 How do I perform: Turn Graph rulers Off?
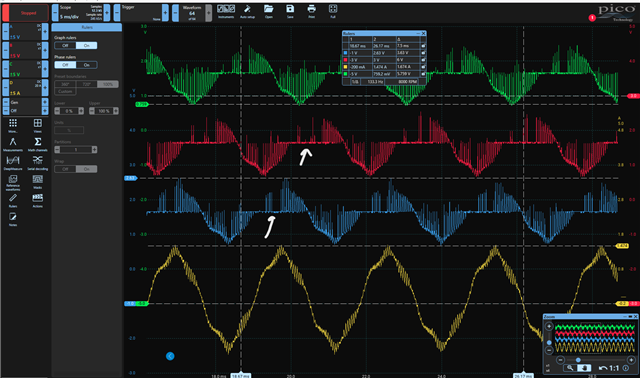pyautogui.click(x=65, y=46)
